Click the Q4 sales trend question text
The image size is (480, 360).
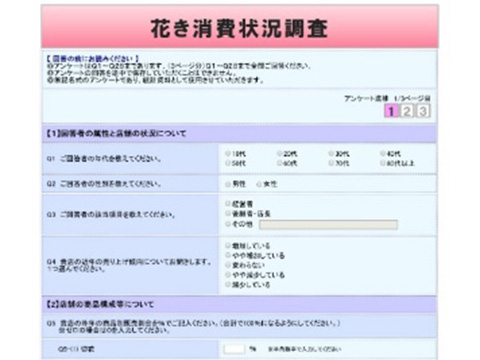click(x=129, y=265)
